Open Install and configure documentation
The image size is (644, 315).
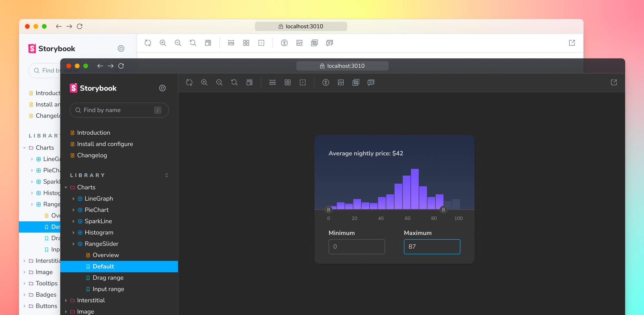click(105, 144)
